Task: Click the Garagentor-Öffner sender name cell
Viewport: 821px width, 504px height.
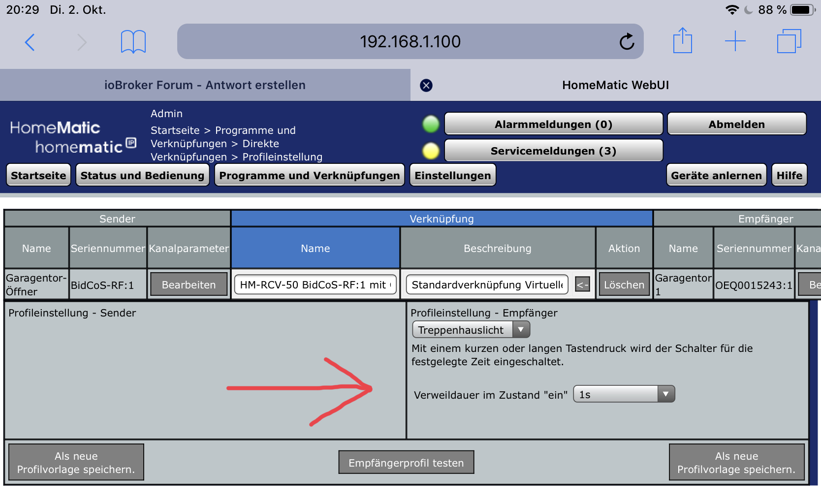Action: [x=36, y=284]
